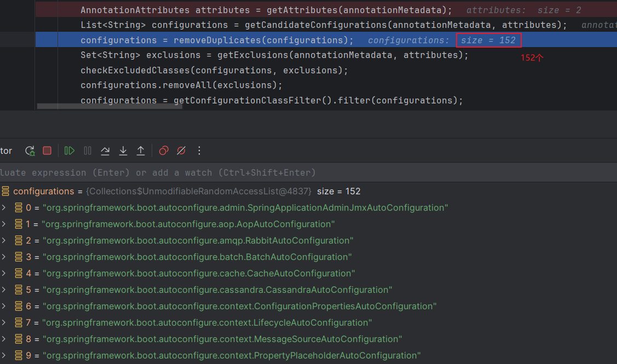Click getExclusions method call in editor
The width and height of the screenshot is (617, 364).
click(253, 55)
